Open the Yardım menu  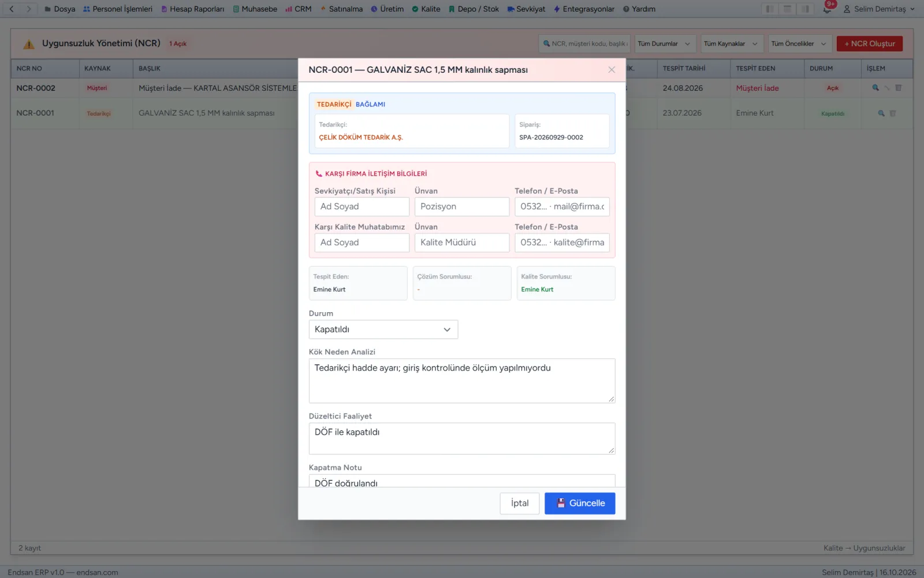(639, 9)
